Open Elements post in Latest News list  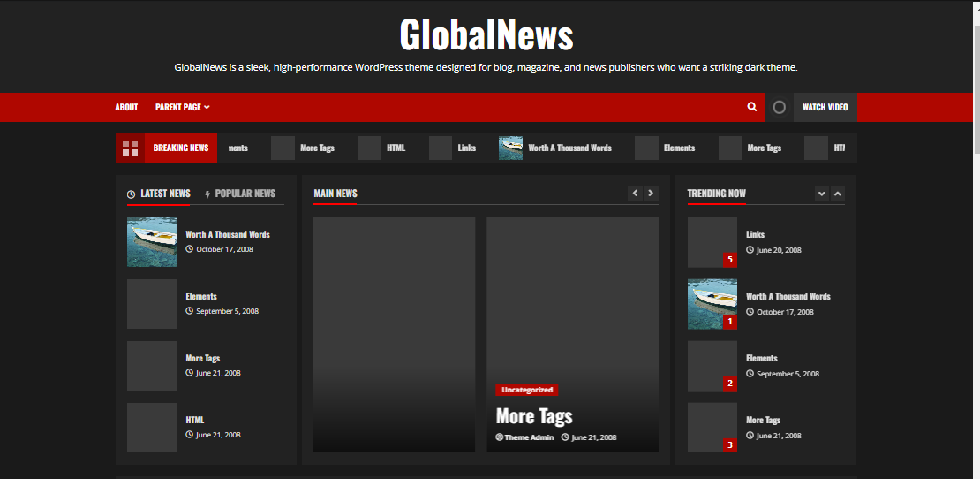click(x=201, y=296)
